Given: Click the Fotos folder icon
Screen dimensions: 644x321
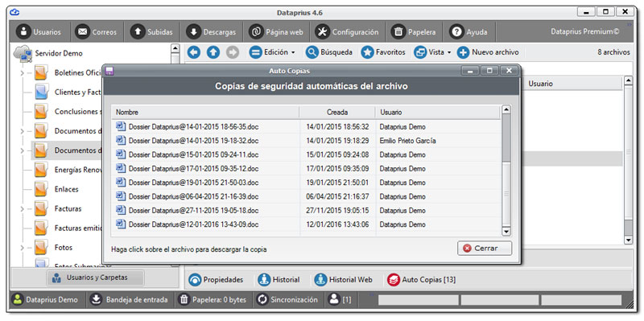Looking at the screenshot, I should (41, 248).
